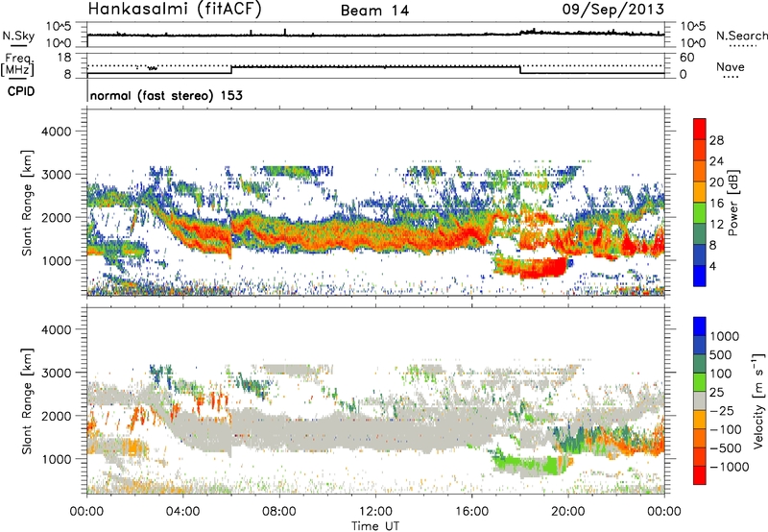Click the red top segment of power colorbar
This screenshot has width=768, height=532.
(700, 129)
